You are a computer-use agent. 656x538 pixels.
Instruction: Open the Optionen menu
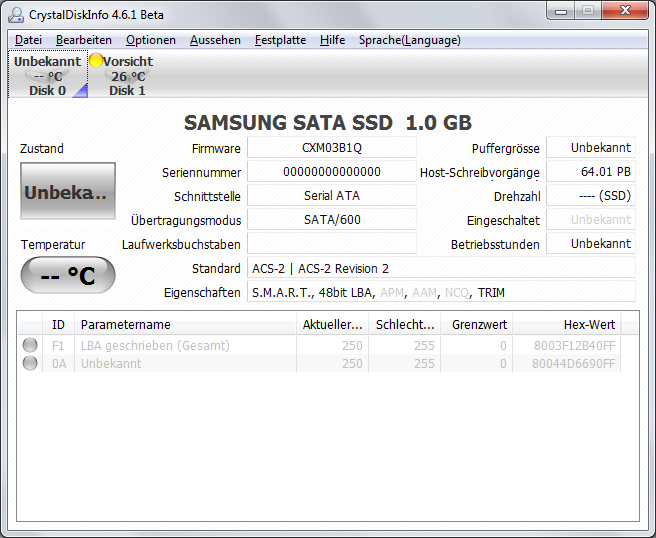151,40
